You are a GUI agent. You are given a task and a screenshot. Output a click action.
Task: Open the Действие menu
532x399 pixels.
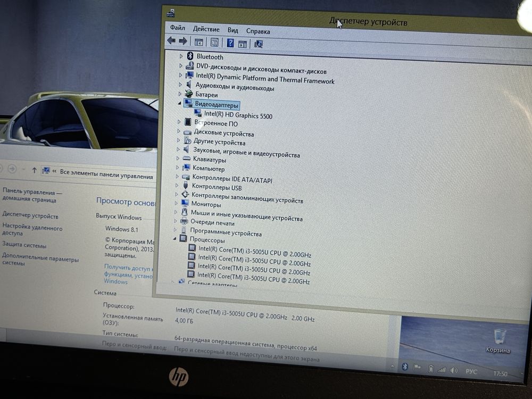(206, 29)
